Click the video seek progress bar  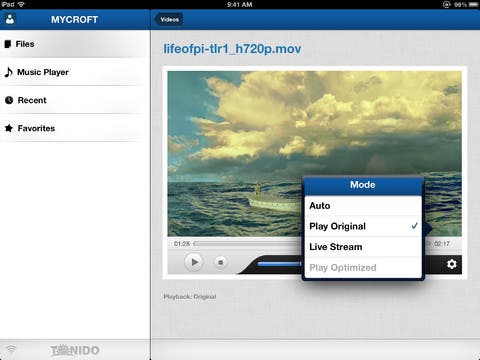pyautogui.click(x=248, y=244)
